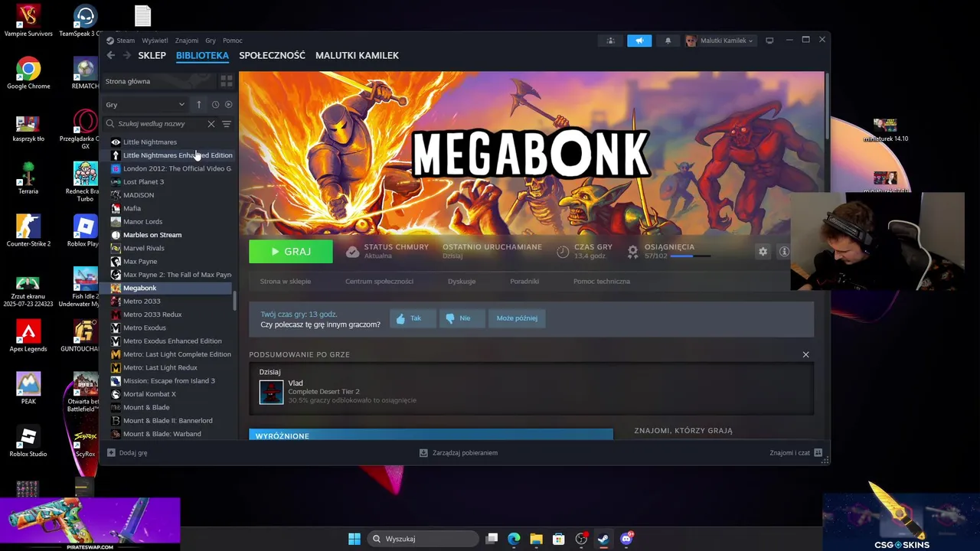The height and width of the screenshot is (551, 980).
Task: Open the announcements megaphone button
Action: click(639, 41)
